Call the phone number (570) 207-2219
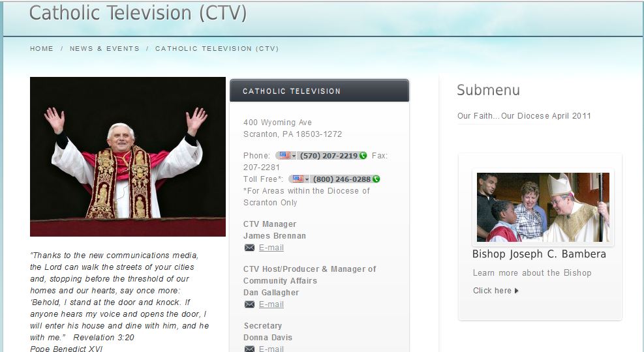Screen dimensions: 644x352 (329, 156)
